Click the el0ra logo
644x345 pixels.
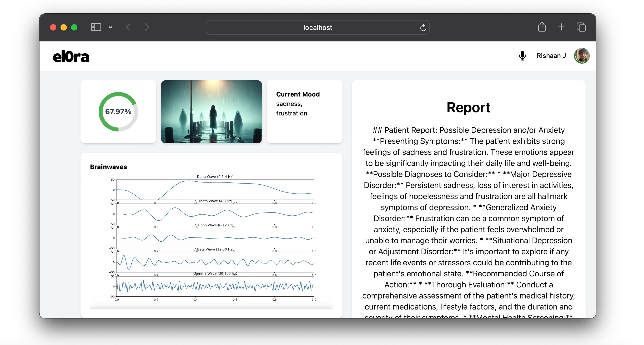coord(71,57)
